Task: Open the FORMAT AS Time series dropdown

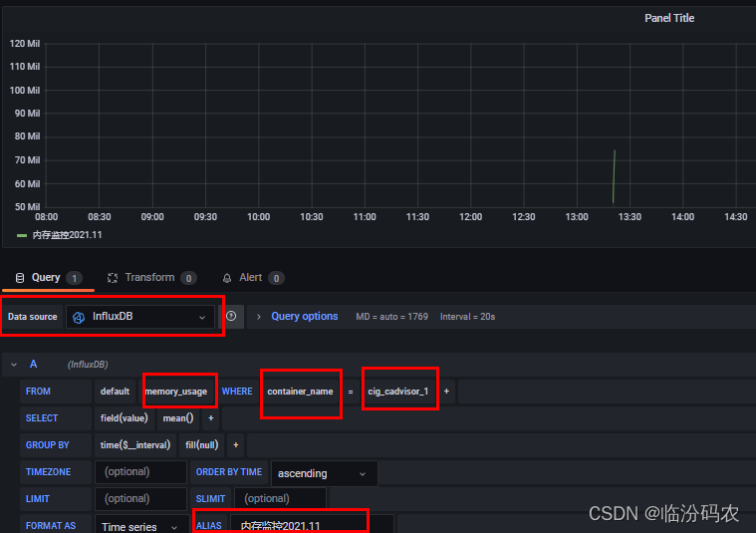Action: 140,526
